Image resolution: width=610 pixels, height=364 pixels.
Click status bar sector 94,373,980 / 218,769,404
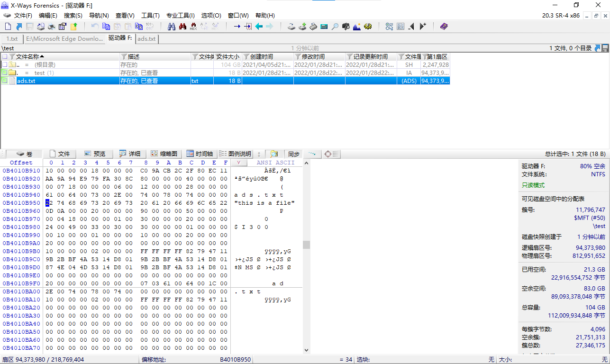43,360
